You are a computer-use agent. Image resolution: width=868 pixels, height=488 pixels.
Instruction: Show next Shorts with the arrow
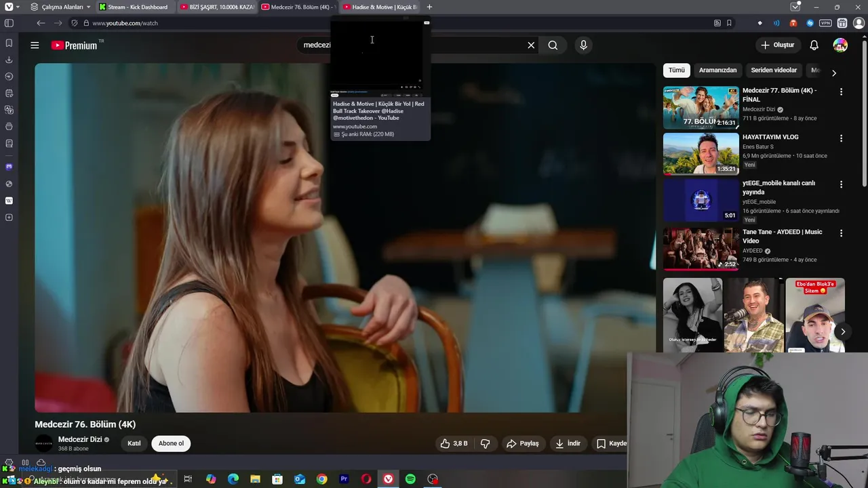(843, 331)
